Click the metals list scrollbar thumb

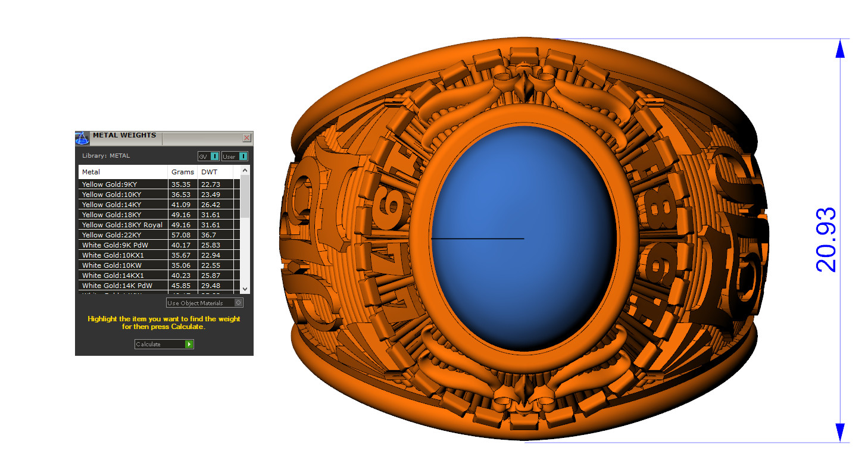click(245, 196)
